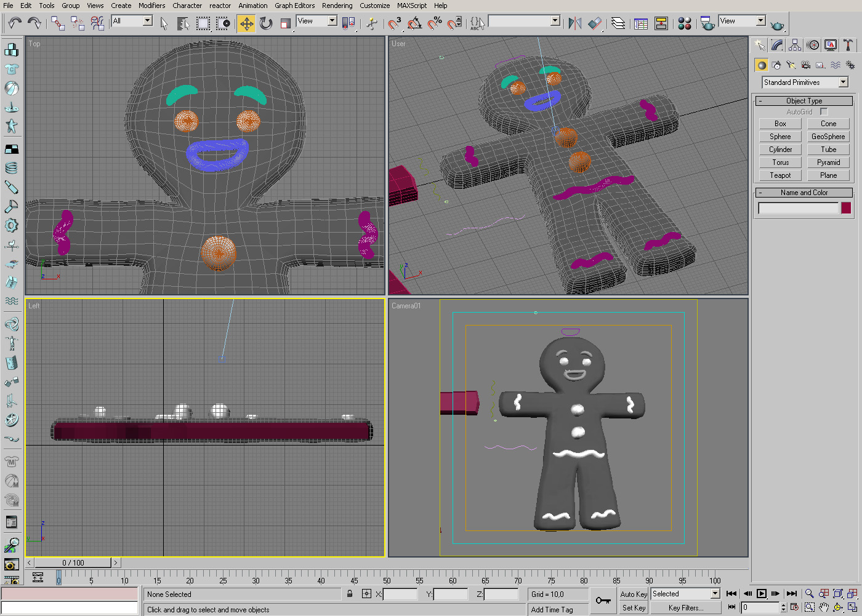This screenshot has height=616, width=862.
Task: Open the Graph Editors menu
Action: 295,6
